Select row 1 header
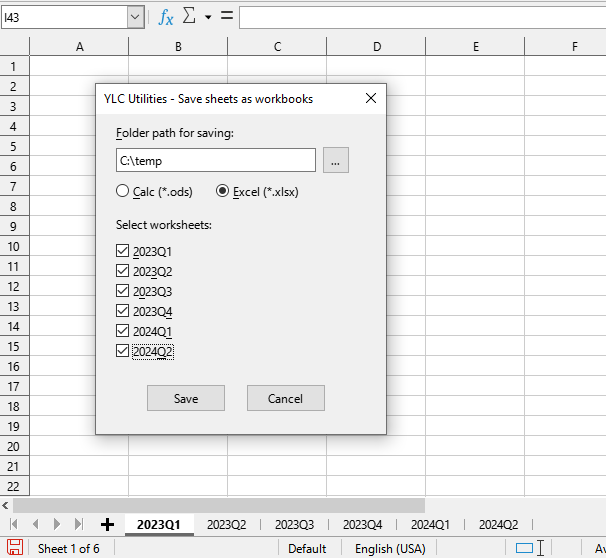Image resolution: width=606 pixels, height=558 pixels. pyautogui.click(x=14, y=66)
